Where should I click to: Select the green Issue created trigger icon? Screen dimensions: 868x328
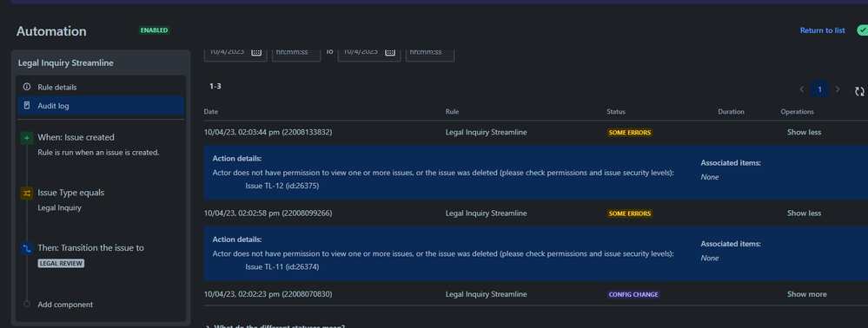[27, 138]
